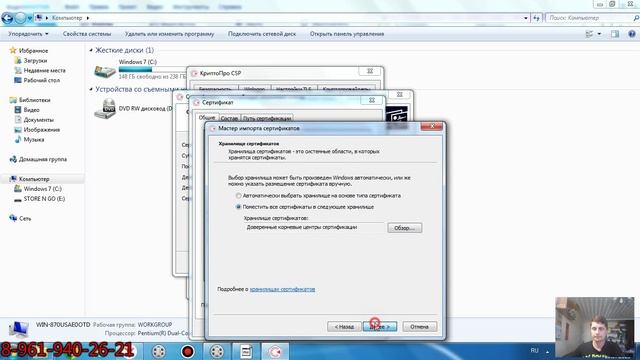Click the certificate store name field
The height and width of the screenshot is (360, 640).
click(x=315, y=227)
